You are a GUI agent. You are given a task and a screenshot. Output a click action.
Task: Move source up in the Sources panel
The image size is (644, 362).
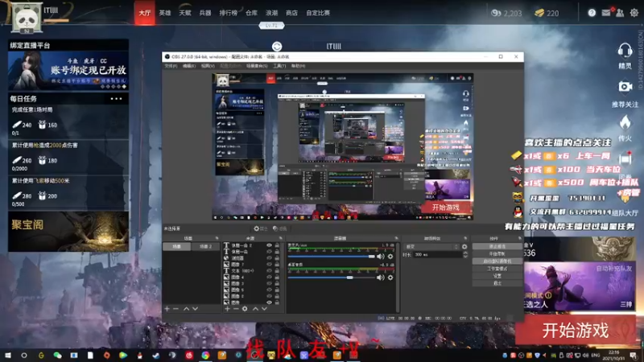255,309
